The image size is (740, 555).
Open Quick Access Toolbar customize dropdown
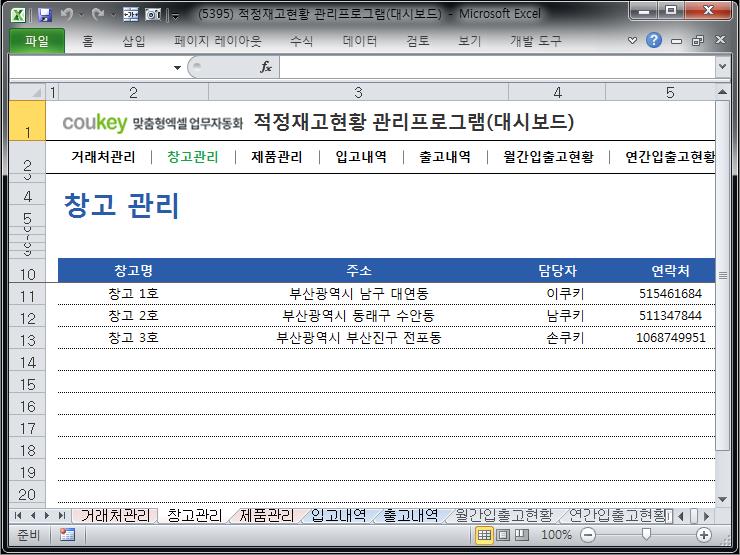[x=175, y=16]
